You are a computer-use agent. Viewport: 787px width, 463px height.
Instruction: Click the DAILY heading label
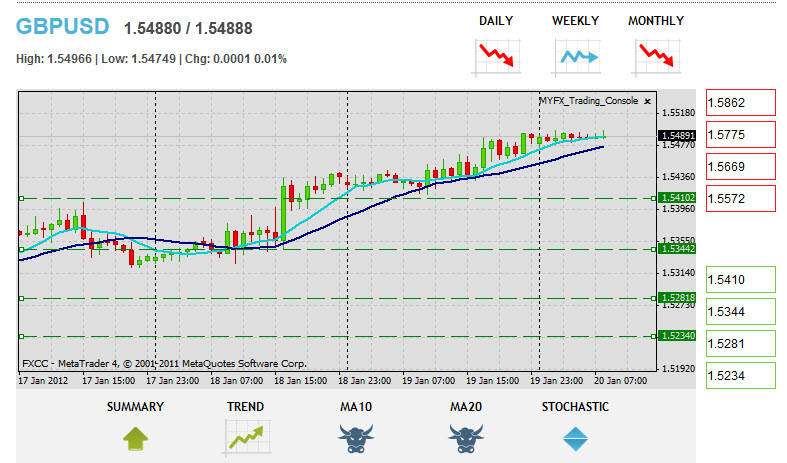pos(496,21)
